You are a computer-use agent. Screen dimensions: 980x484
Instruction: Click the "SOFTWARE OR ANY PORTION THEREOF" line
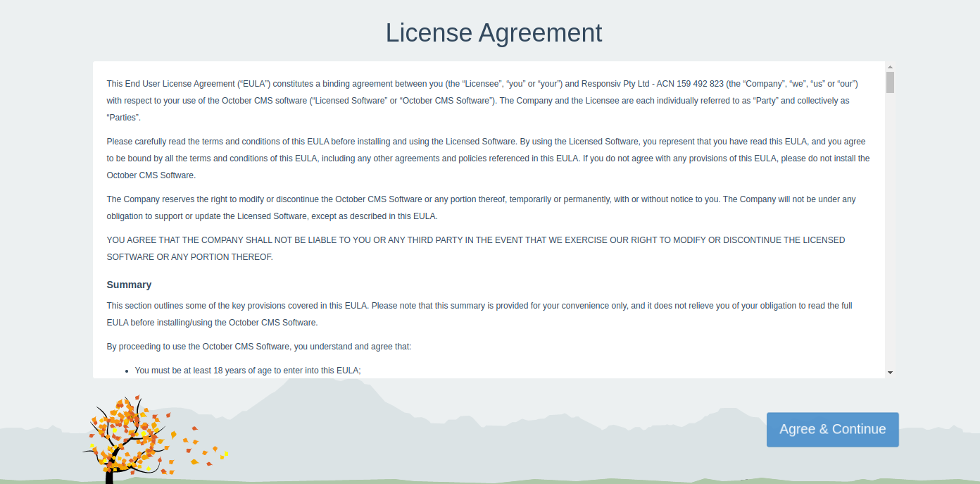[x=189, y=257]
